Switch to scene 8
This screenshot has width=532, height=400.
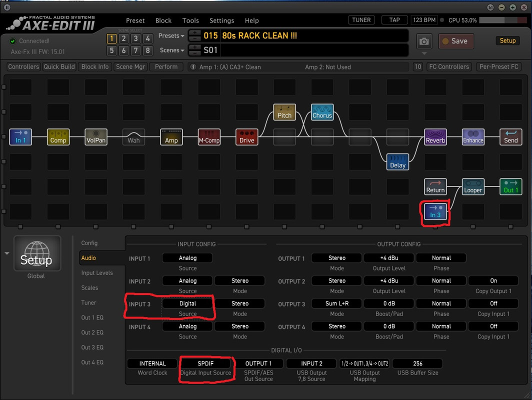pyautogui.click(x=147, y=50)
